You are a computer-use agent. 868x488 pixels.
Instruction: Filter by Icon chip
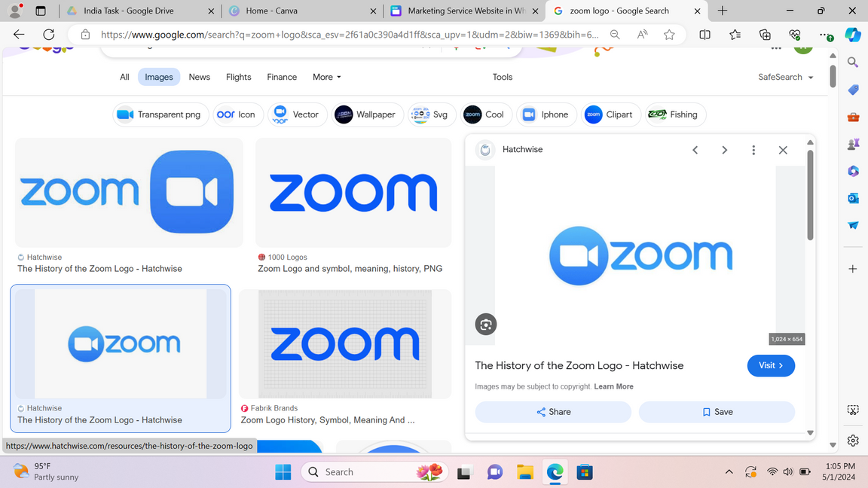click(237, 114)
